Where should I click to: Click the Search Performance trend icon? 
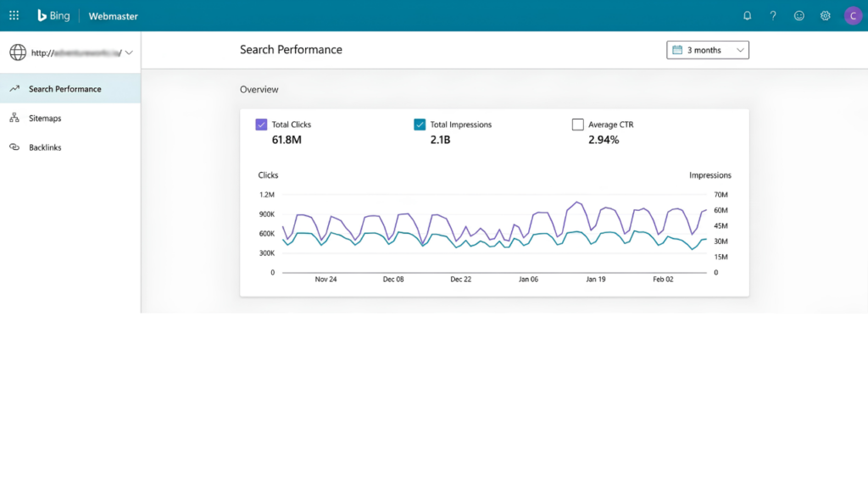coord(14,88)
